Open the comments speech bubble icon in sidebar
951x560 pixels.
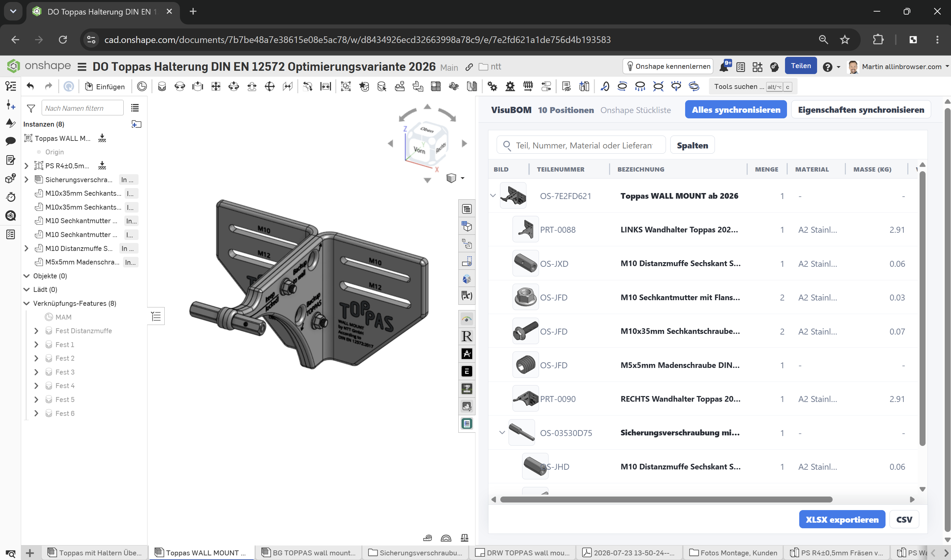click(11, 141)
